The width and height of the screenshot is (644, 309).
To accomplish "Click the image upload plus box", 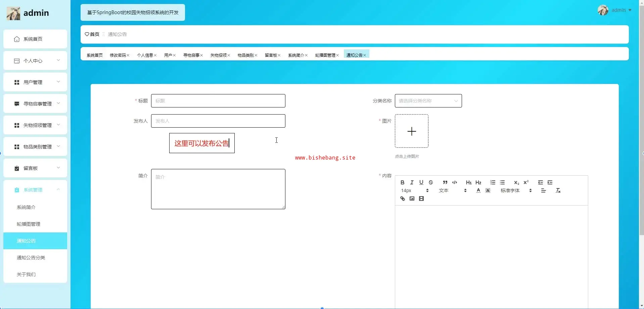I will (411, 131).
